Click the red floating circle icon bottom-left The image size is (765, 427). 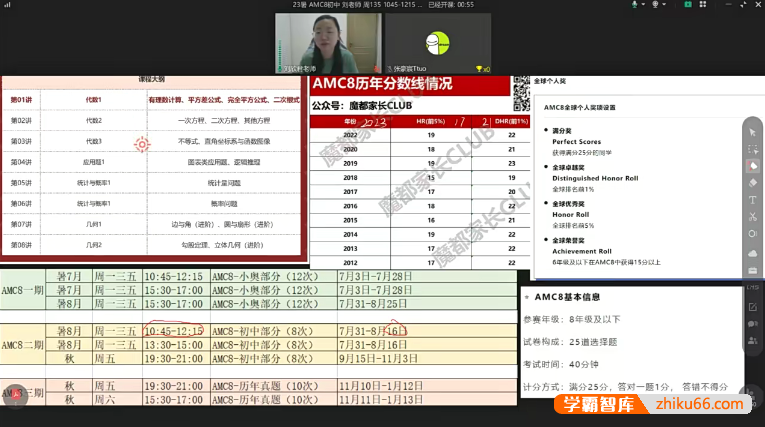[x=16, y=394]
